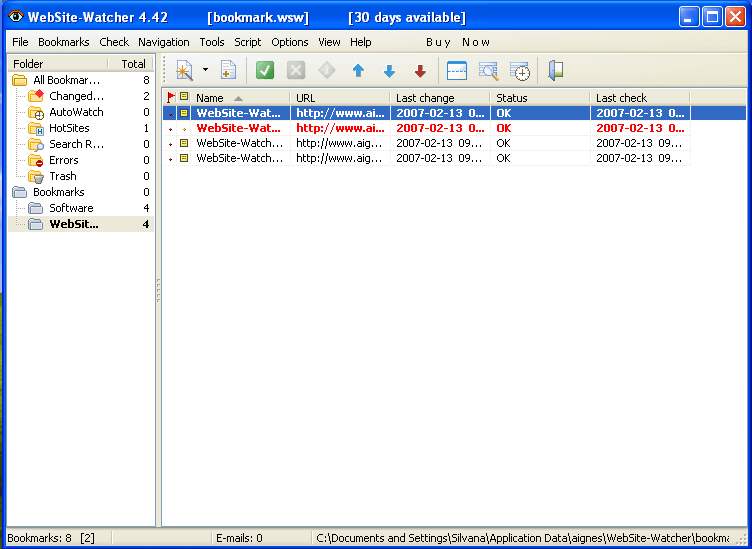Screen dimensions: 752x549
Task: Open the Bookmarks menu
Action: [x=64, y=42]
